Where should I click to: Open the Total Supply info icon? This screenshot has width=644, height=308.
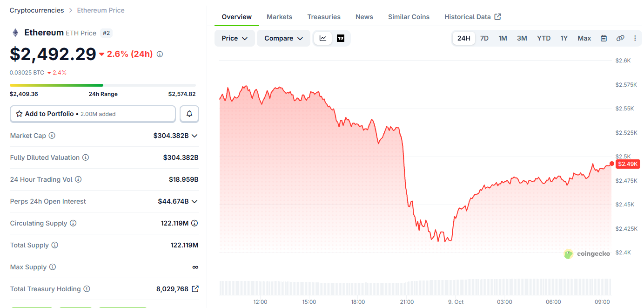click(55, 245)
